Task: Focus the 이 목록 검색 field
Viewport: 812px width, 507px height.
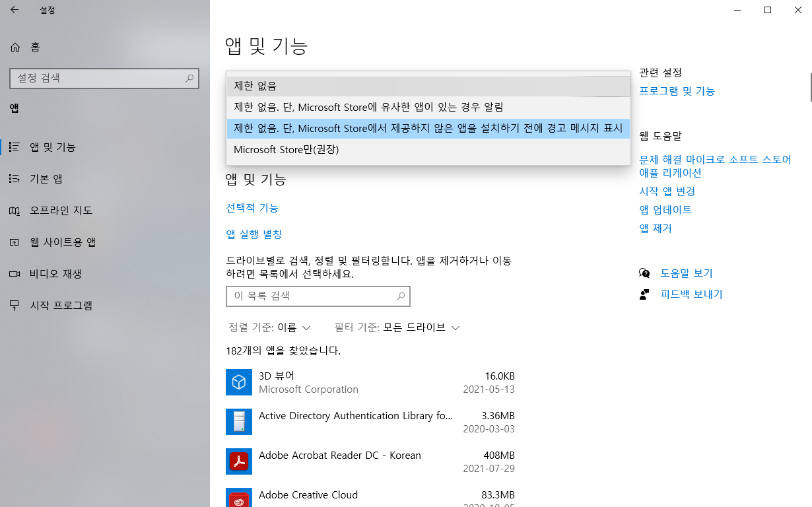Action: (318, 296)
